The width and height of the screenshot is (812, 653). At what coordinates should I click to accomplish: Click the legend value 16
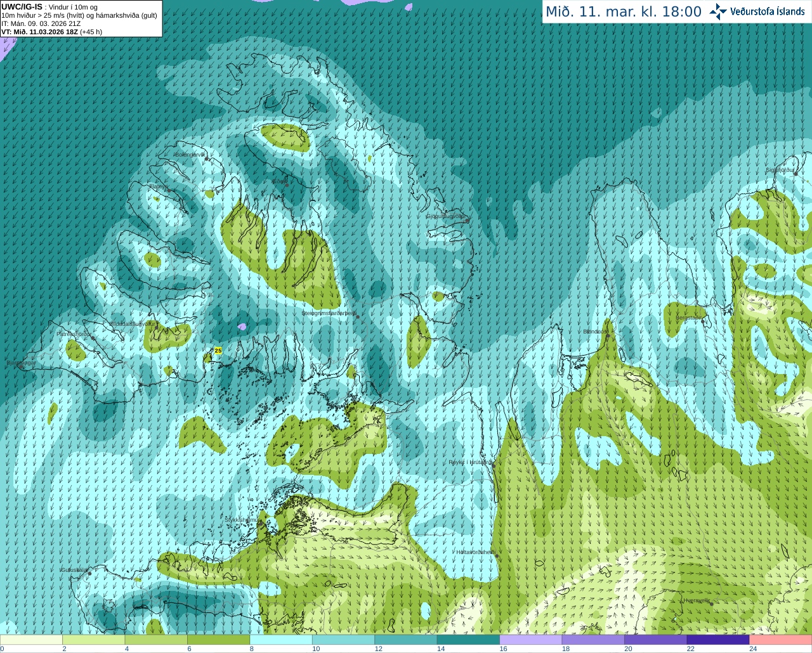point(503,649)
